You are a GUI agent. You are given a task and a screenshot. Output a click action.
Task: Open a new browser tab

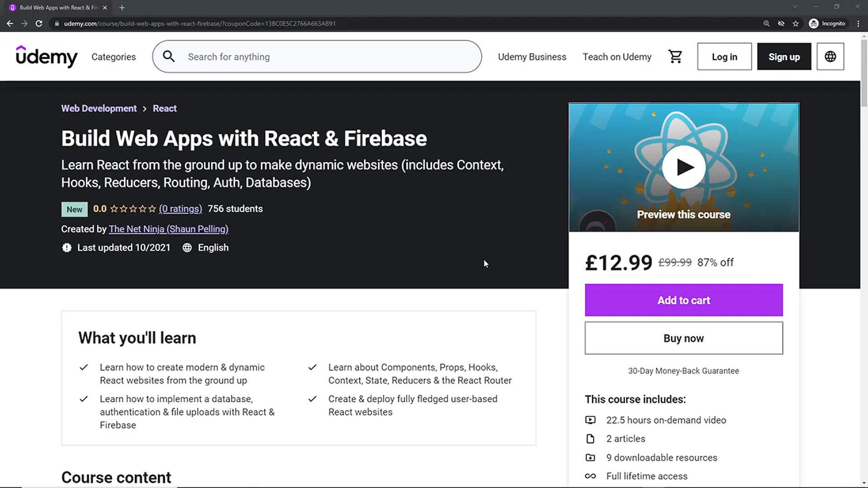click(x=122, y=8)
